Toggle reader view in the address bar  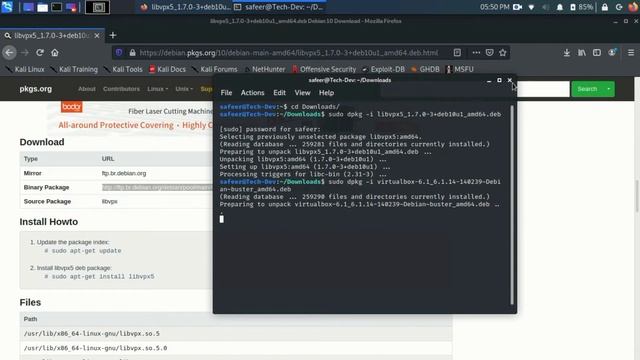click(457, 53)
